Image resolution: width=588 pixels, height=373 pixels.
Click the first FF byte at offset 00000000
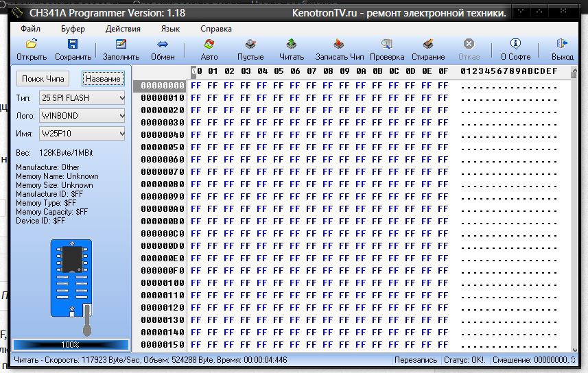click(x=196, y=86)
